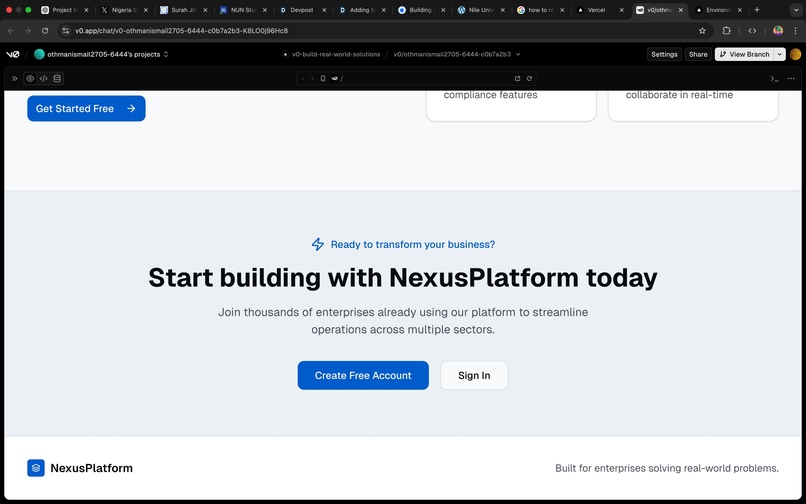
Task: Expand the chat sidebar with double-chevron icon
Action: [x=14, y=79]
